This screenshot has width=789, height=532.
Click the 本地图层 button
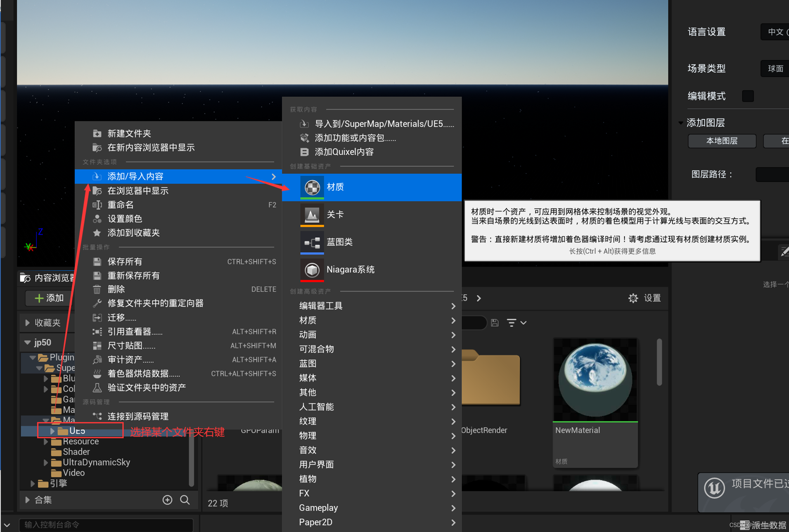(x=722, y=141)
